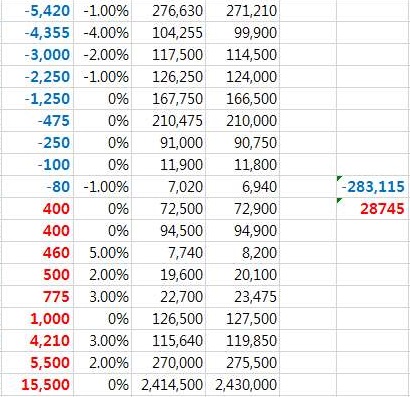Select the red 28745 total cell

point(373,209)
